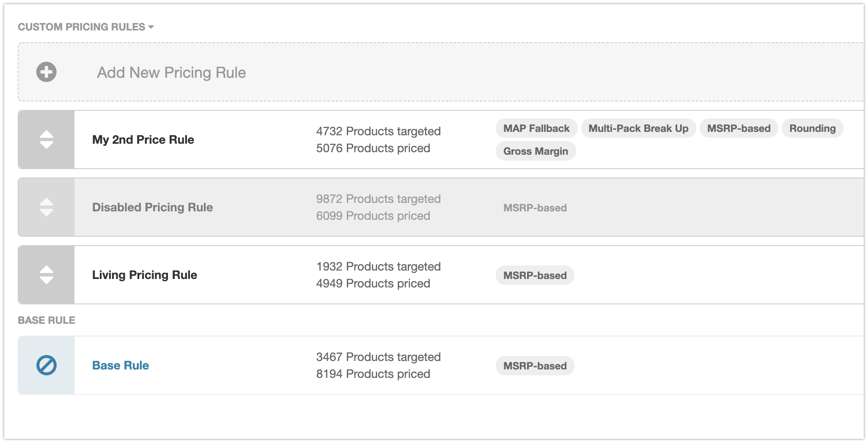
Task: Open My 2nd Price Rule details
Action: pyautogui.click(x=143, y=139)
